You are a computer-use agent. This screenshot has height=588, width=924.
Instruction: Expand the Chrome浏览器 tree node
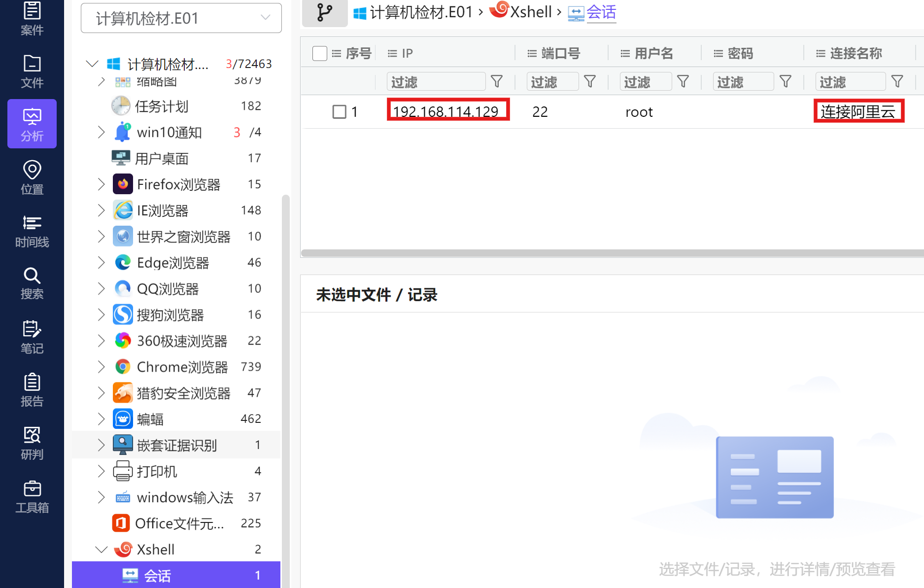[x=101, y=367]
